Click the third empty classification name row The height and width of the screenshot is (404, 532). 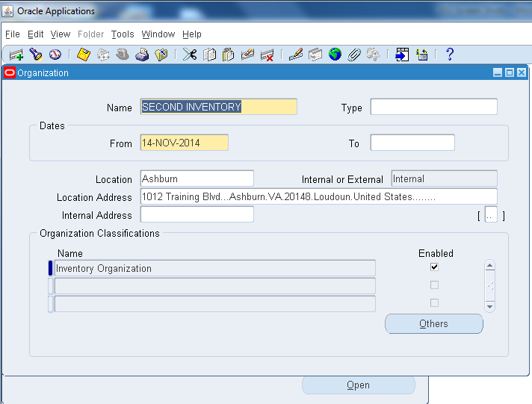(x=214, y=304)
